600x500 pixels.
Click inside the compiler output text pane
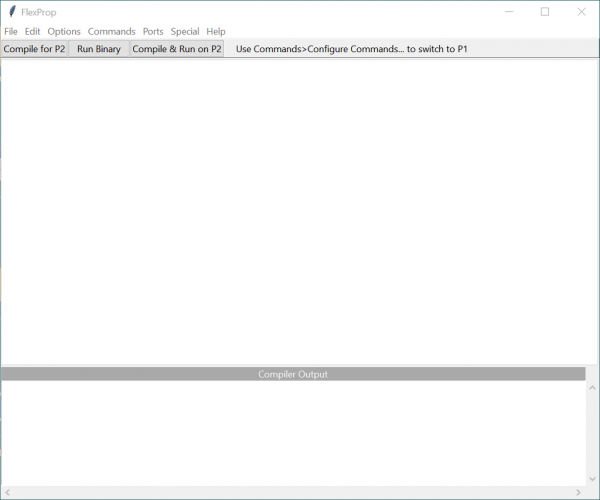pos(290,432)
